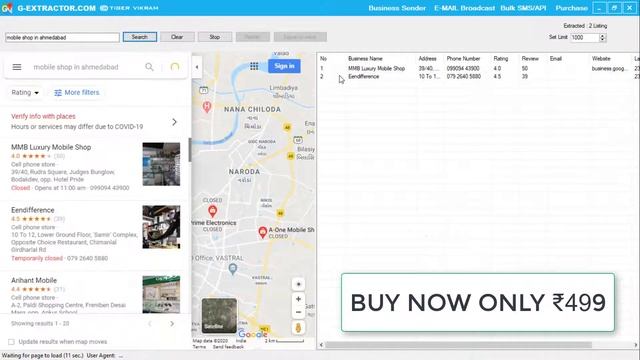Open Arihant Mobile listing title
The width and height of the screenshot is (640, 360).
tap(34, 280)
